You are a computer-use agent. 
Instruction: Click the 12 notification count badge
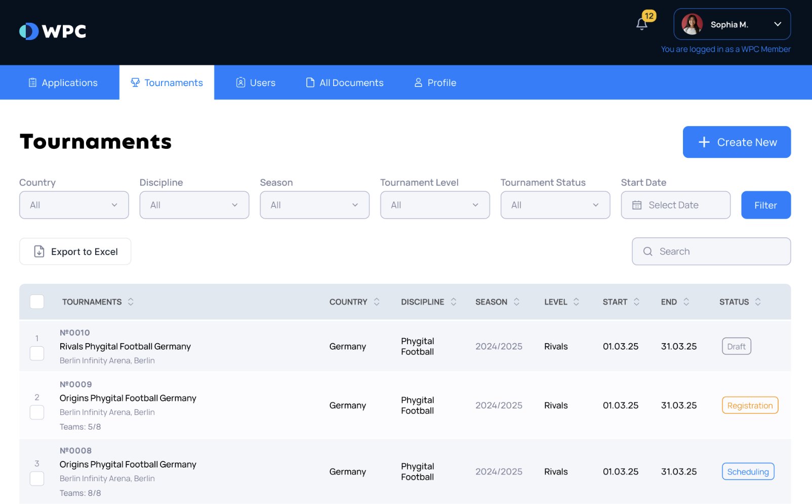tap(649, 16)
